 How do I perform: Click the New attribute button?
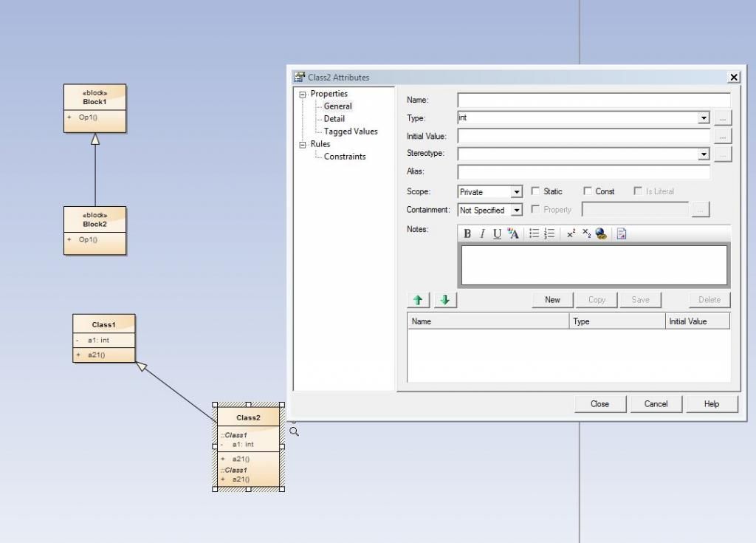coord(552,300)
